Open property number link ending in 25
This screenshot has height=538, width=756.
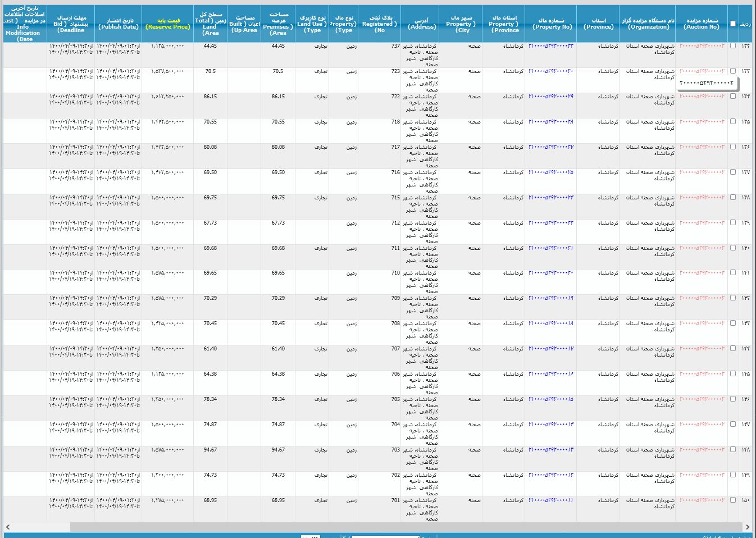[551, 172]
